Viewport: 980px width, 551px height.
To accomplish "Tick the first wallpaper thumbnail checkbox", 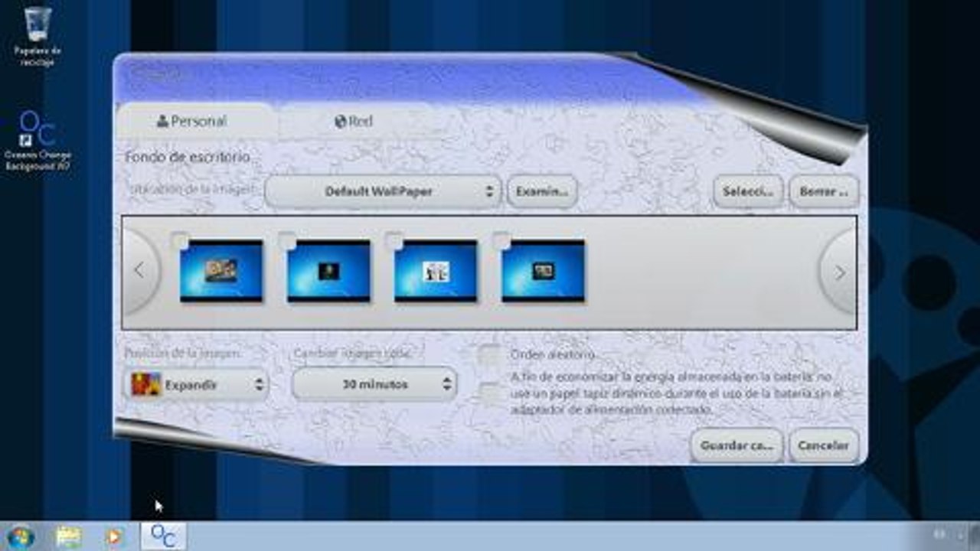I will click(x=181, y=241).
